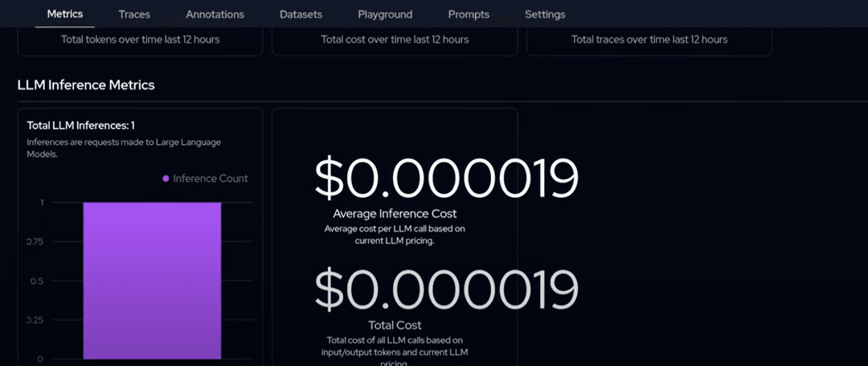
Task: Click the Average Inference Cost label
Action: click(395, 214)
